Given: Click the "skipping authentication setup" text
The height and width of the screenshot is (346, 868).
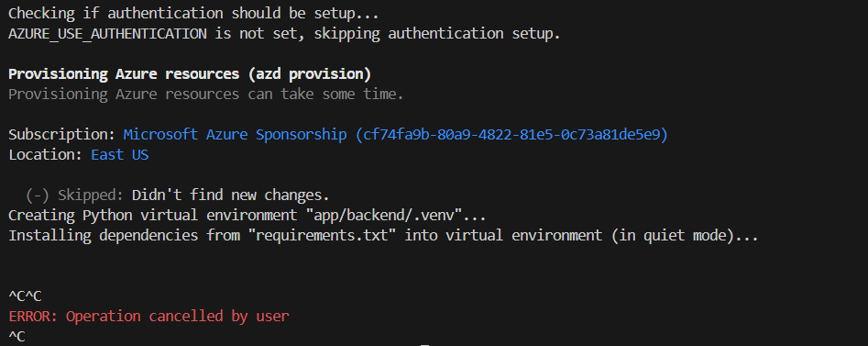Looking at the screenshot, I should (x=437, y=34).
